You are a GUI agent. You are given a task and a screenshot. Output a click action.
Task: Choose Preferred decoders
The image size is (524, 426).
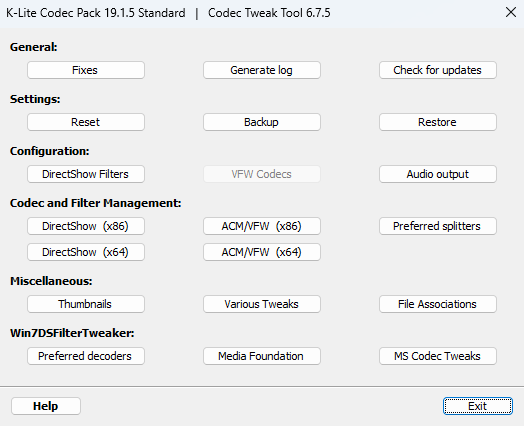pyautogui.click(x=86, y=356)
